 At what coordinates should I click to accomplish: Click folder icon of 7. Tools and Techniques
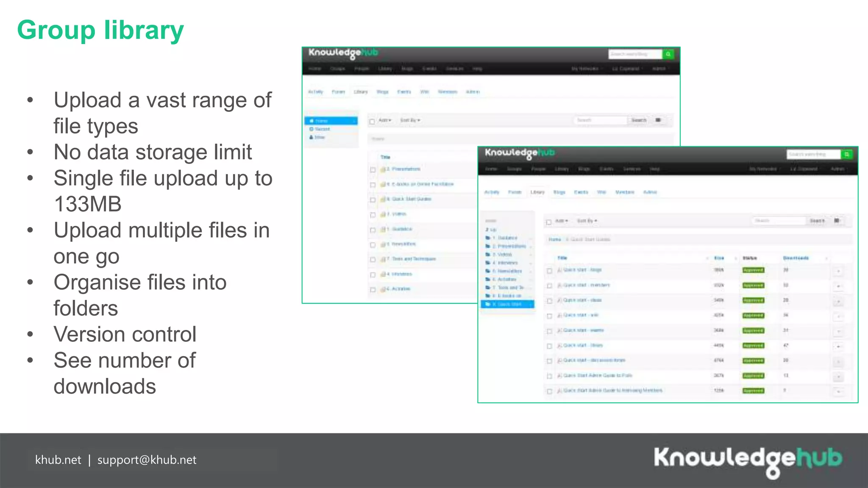click(383, 259)
